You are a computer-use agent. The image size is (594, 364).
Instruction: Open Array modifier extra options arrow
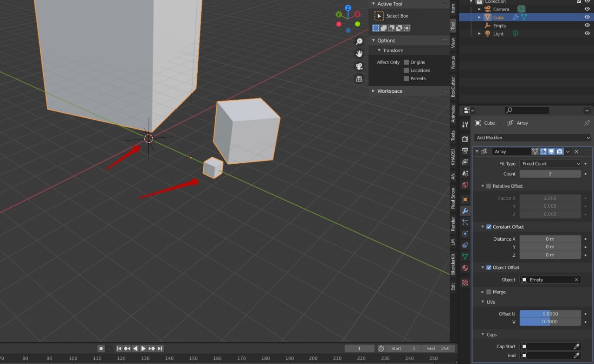coord(568,152)
